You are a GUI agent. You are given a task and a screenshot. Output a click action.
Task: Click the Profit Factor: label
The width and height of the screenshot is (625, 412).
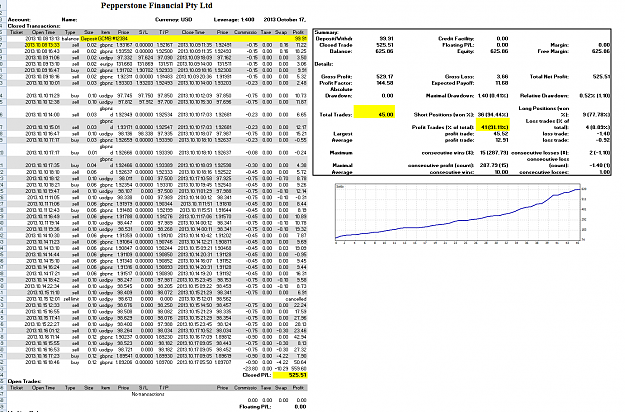[x=336, y=83]
